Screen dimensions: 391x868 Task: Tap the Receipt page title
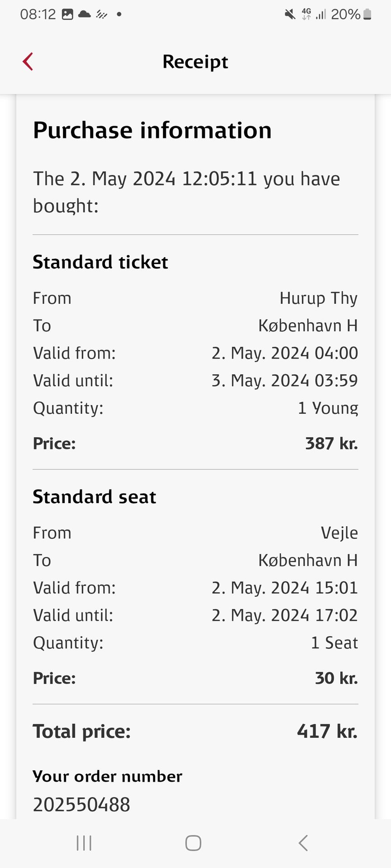195,62
